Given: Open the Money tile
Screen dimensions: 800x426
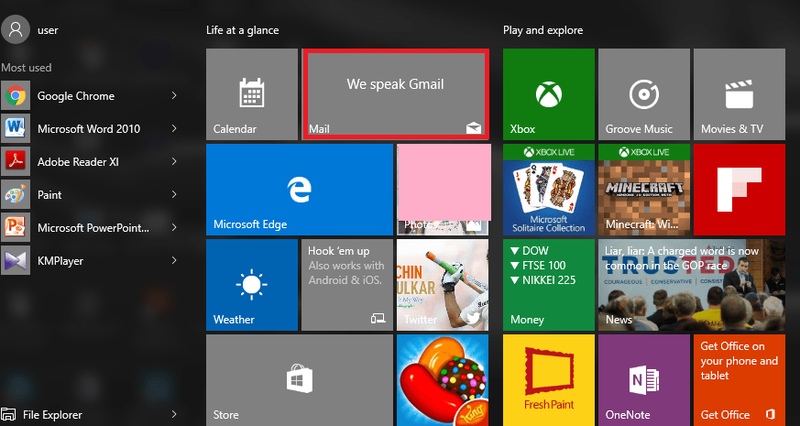Looking at the screenshot, I should 548,285.
